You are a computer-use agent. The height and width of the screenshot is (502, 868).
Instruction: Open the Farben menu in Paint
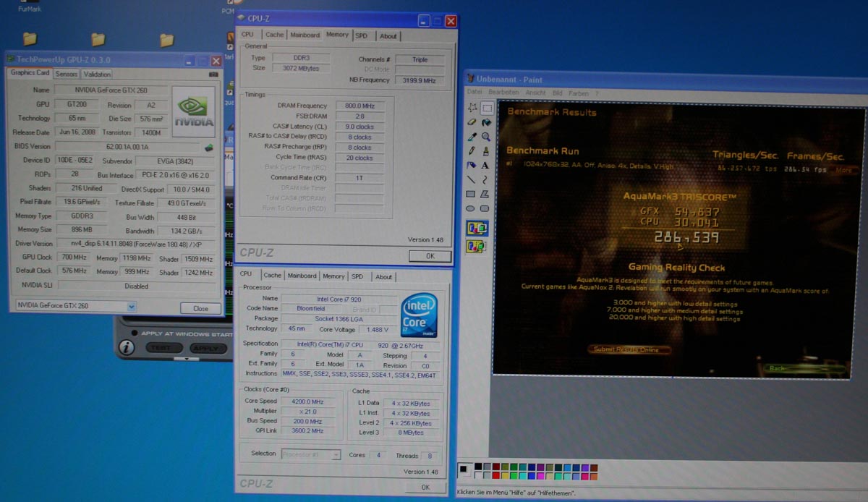pos(579,93)
